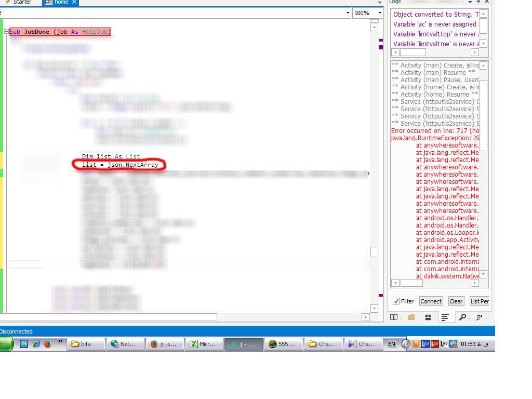The width and height of the screenshot is (532, 399).
Task: Select the Logs panel lines icon
Action: 445,317
